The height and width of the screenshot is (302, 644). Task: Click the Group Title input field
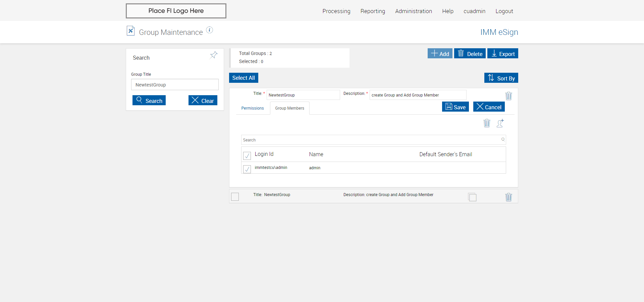pos(175,85)
